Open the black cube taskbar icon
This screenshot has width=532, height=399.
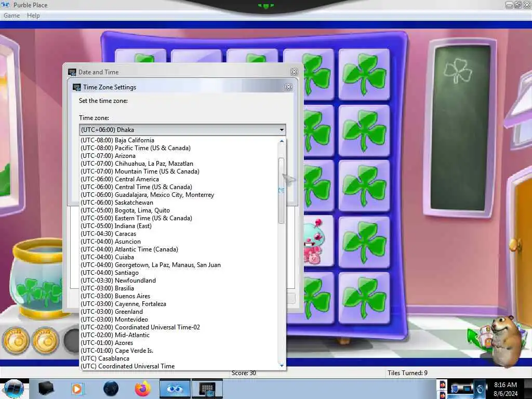[46, 389]
